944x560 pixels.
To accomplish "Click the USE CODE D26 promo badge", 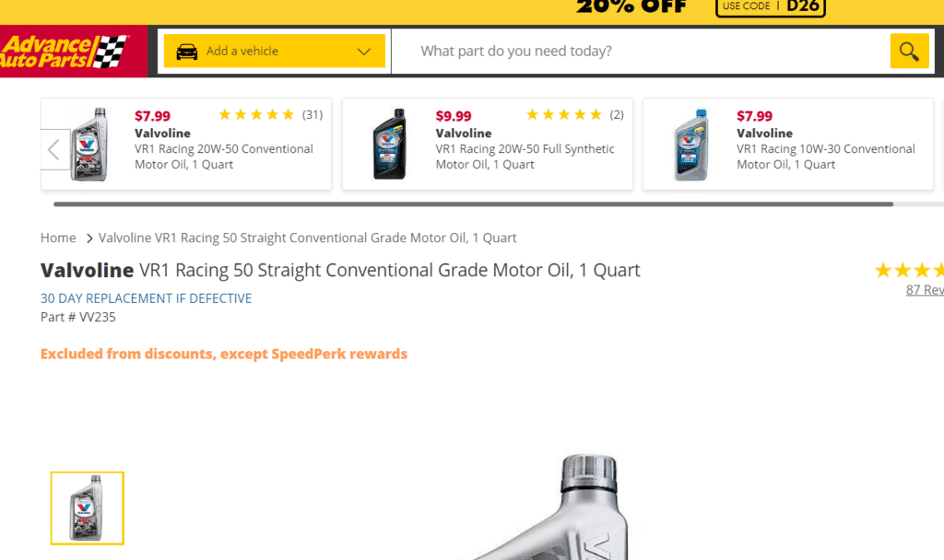I will click(770, 6).
